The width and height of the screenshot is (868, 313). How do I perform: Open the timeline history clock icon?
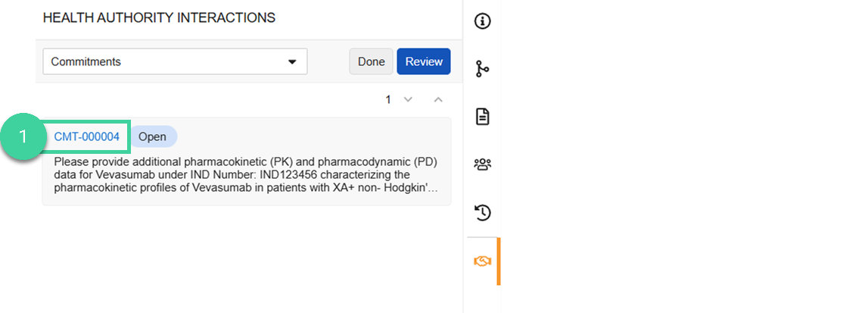(x=483, y=213)
